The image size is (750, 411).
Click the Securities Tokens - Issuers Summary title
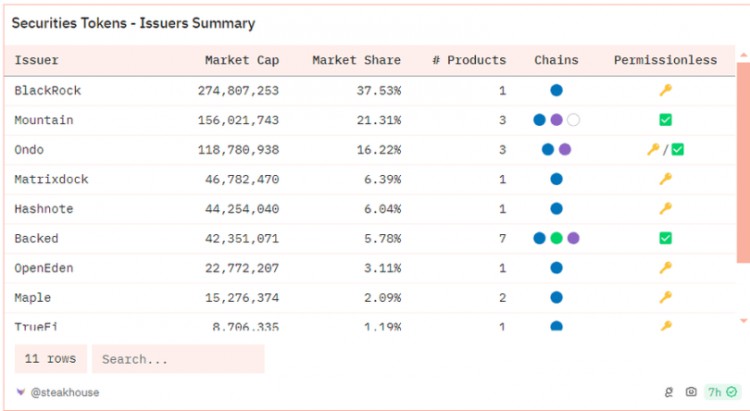click(x=133, y=23)
